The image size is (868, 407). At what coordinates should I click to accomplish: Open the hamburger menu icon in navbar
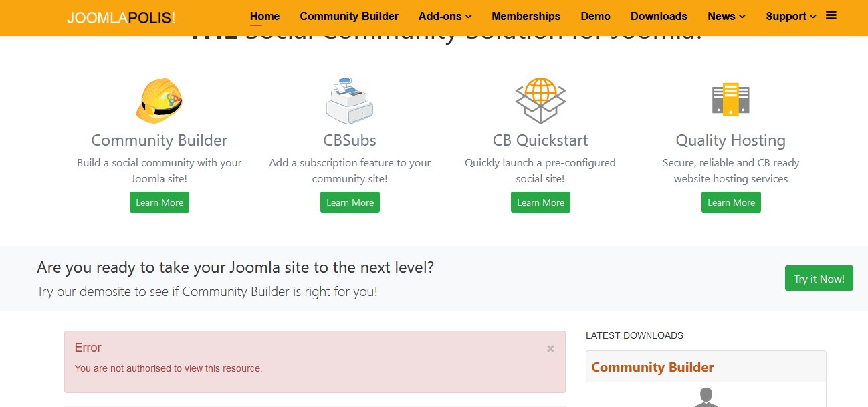tap(831, 15)
